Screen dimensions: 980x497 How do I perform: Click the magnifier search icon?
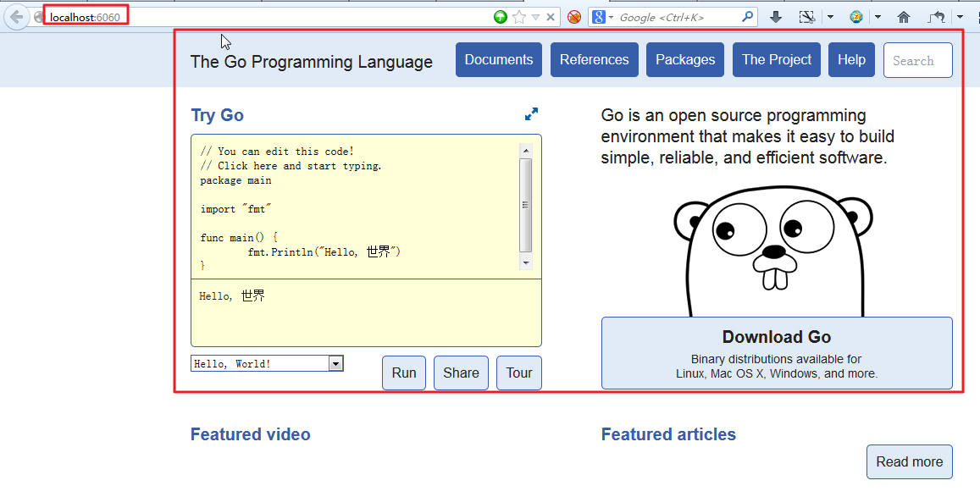coord(748,17)
